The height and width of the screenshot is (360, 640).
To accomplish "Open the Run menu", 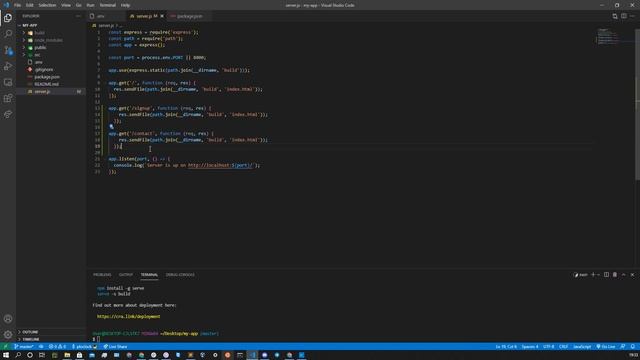I will pyautogui.click(x=90, y=5).
